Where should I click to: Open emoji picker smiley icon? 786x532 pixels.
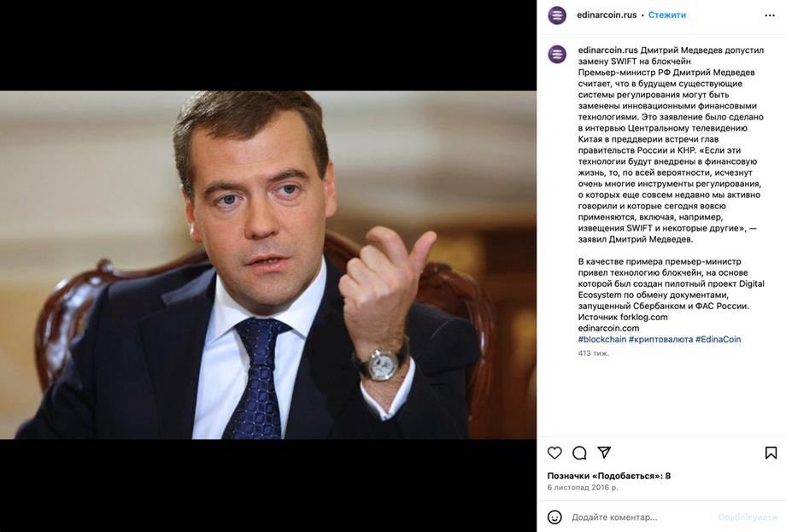554,517
